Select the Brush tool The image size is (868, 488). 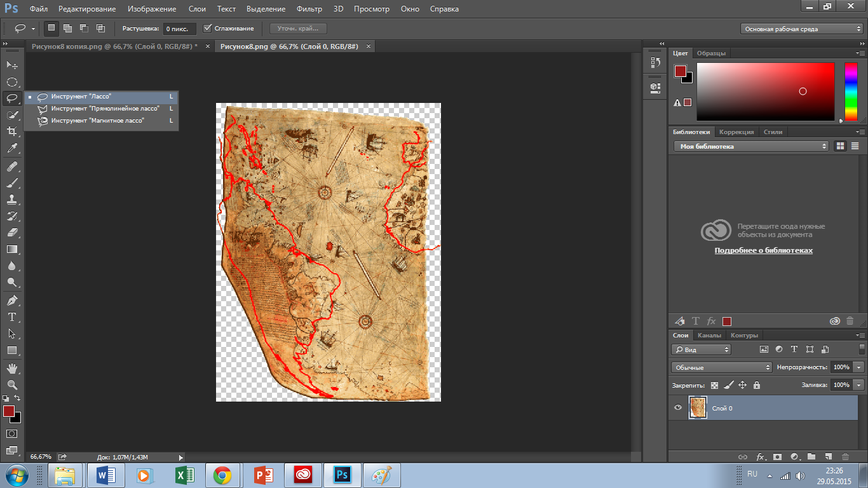point(12,183)
